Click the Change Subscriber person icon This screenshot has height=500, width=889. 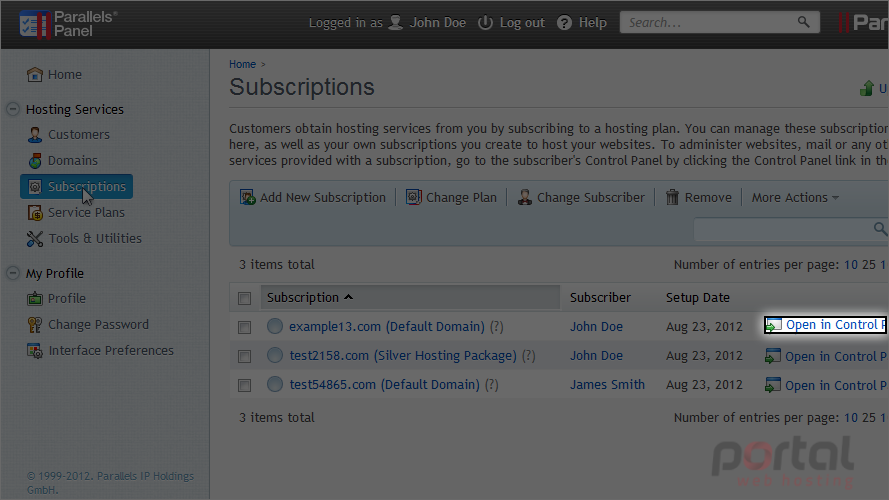524,197
